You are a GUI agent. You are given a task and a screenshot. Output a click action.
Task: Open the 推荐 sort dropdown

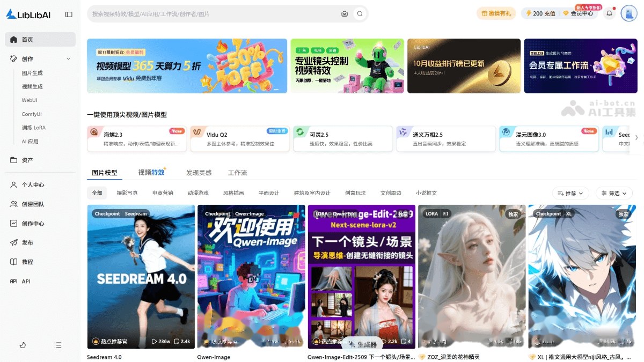click(570, 193)
